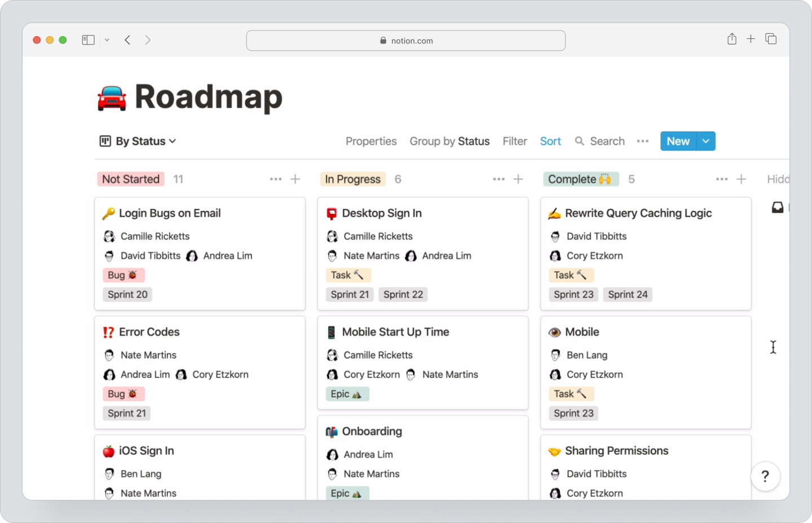Click the blue New button
812x523 pixels.
[678, 141]
